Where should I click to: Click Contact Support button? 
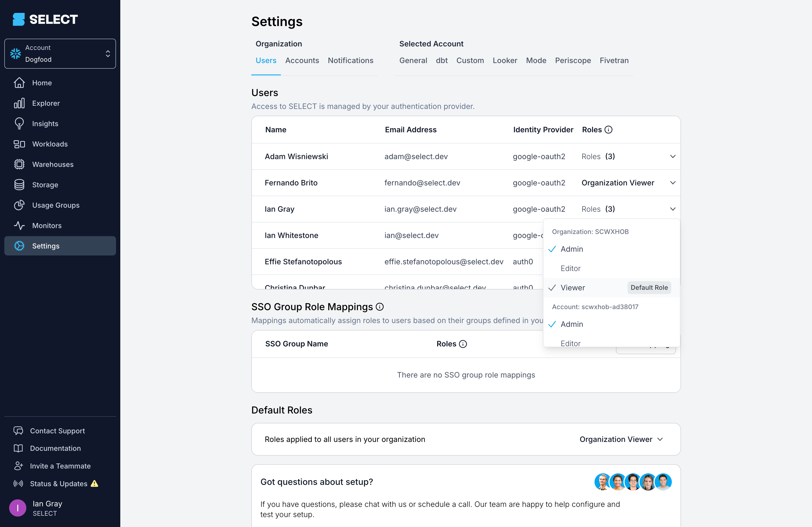pyautogui.click(x=57, y=431)
